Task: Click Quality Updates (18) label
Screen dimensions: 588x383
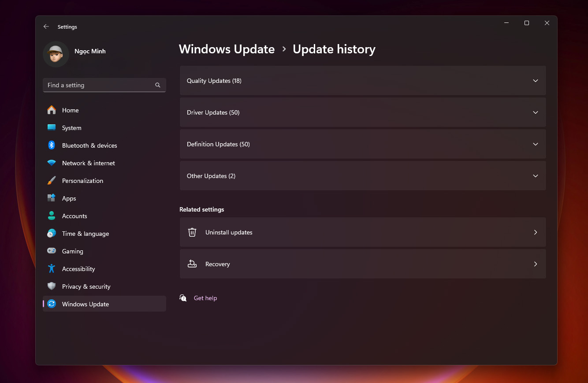Action: [214, 81]
